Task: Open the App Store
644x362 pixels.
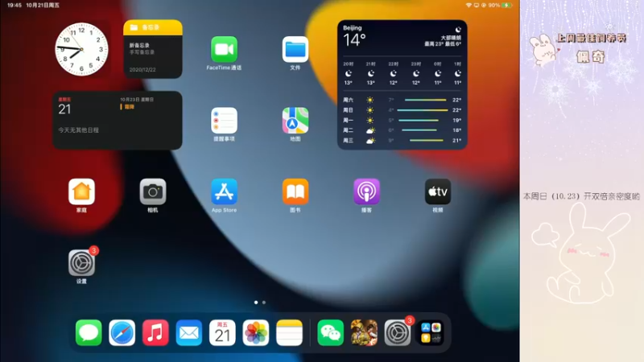Action: pyautogui.click(x=224, y=191)
